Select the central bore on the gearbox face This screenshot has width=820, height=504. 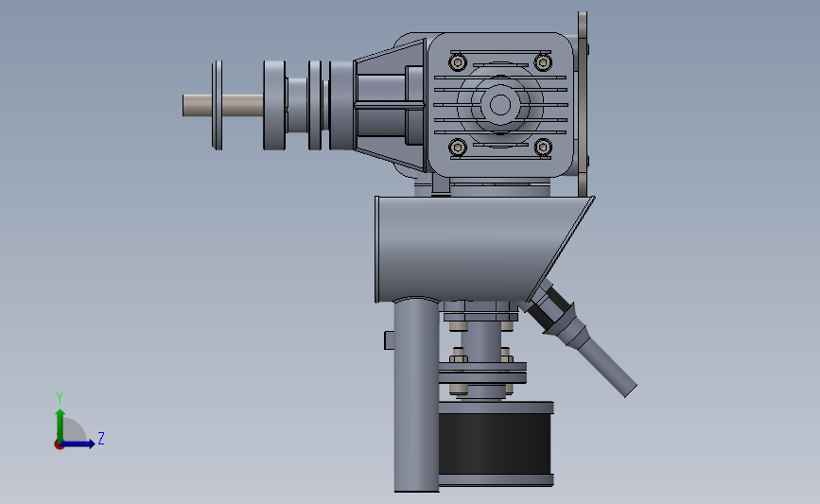tap(500, 105)
